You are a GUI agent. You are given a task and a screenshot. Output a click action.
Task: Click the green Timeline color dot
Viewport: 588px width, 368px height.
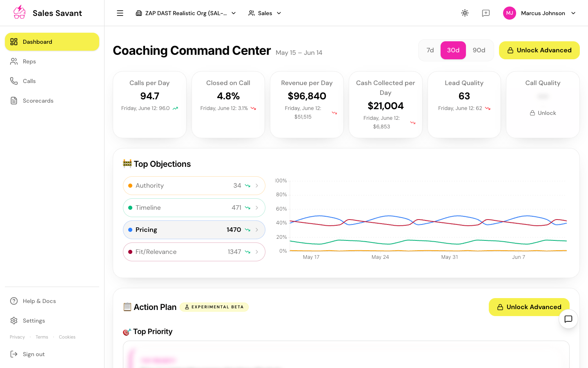click(x=130, y=208)
